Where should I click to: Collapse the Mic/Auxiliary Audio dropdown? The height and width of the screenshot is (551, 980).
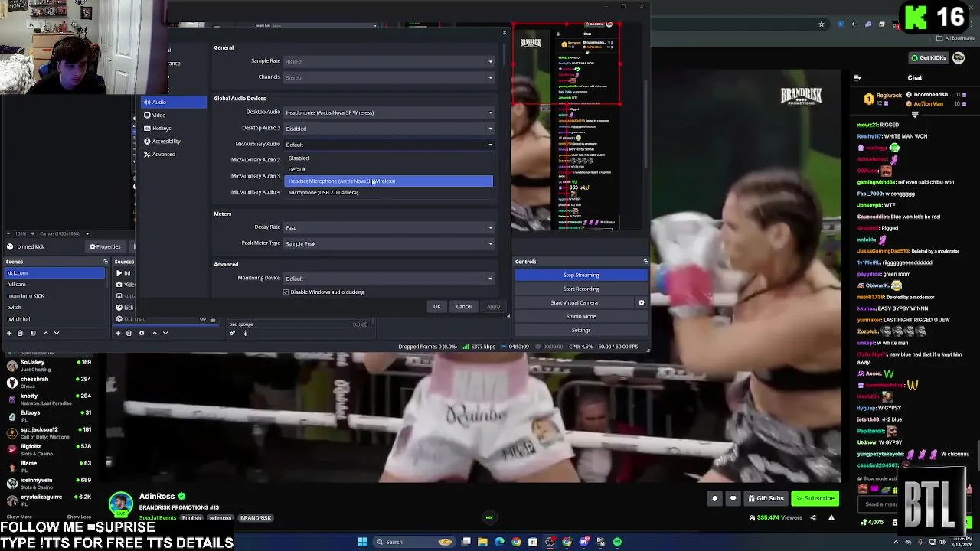389,145
